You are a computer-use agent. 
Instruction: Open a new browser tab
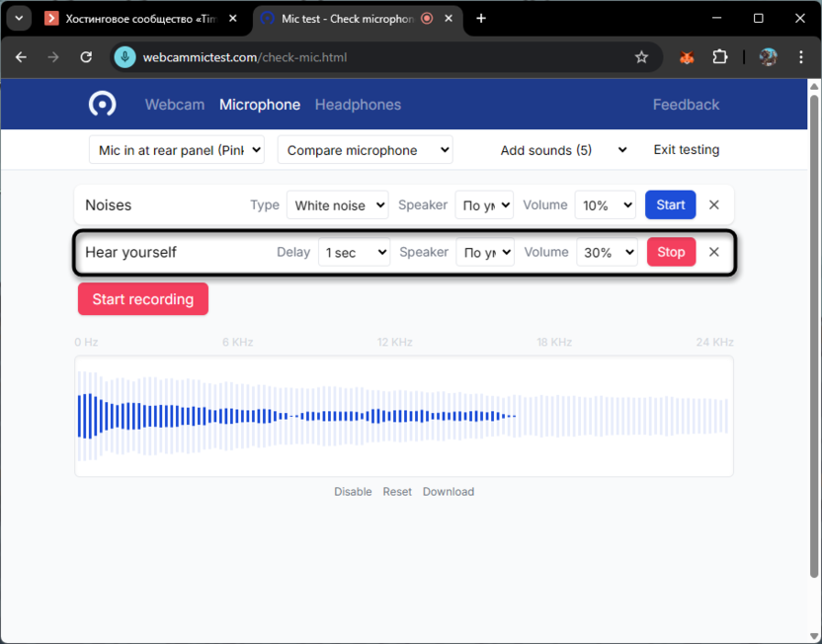click(481, 18)
